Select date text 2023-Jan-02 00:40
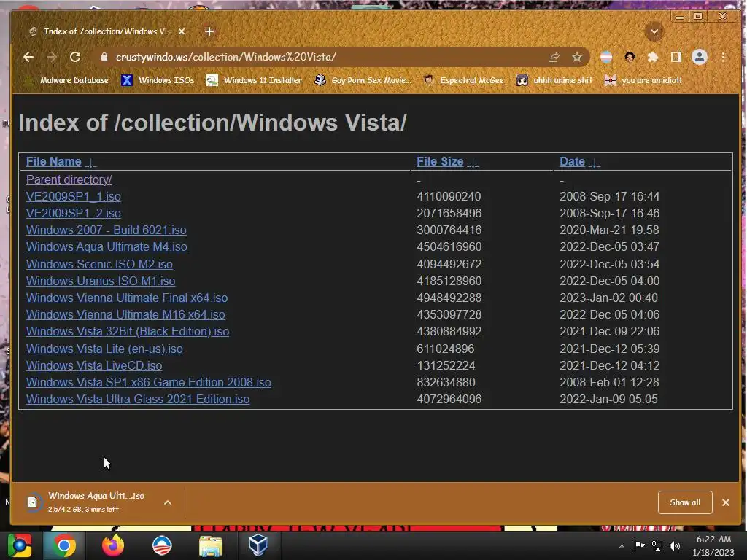The width and height of the screenshot is (747, 560). click(608, 297)
